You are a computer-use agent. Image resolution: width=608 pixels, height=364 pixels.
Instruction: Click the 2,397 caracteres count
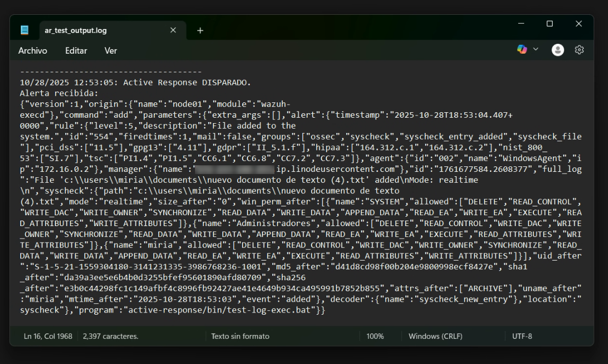pyautogui.click(x=111, y=336)
